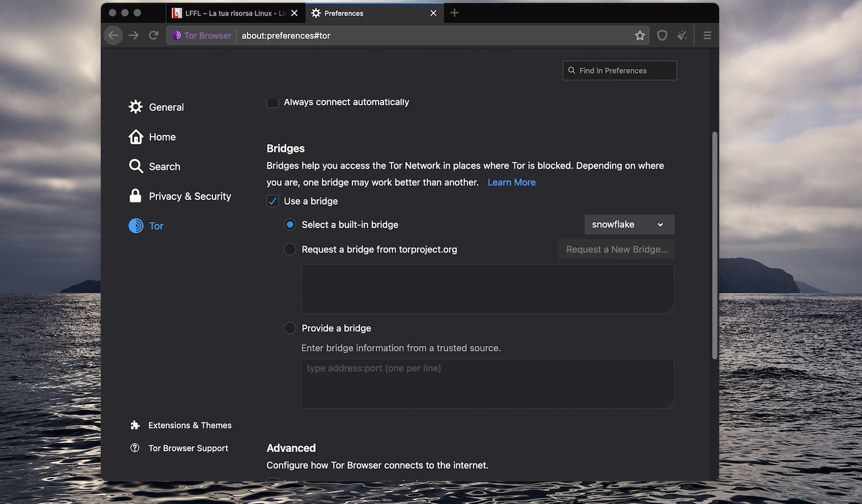Viewport: 862px width, 504px height.
Task: Open Privacy & Security settings section
Action: point(190,196)
